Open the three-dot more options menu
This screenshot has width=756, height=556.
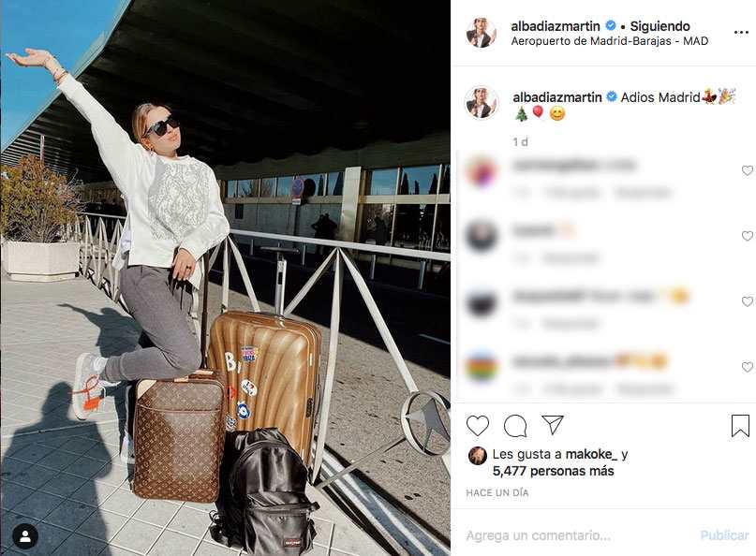[x=741, y=32]
